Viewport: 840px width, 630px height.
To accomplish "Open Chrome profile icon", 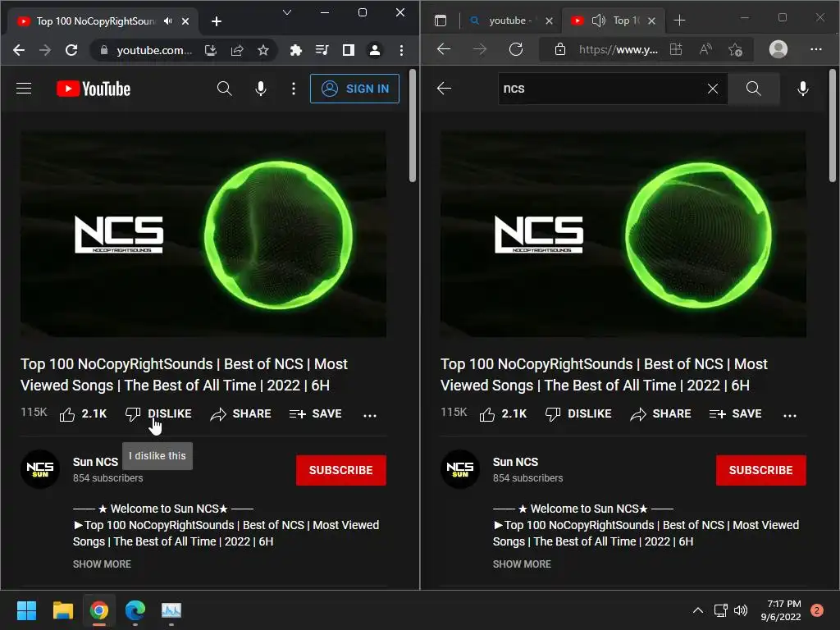I will pos(374,50).
